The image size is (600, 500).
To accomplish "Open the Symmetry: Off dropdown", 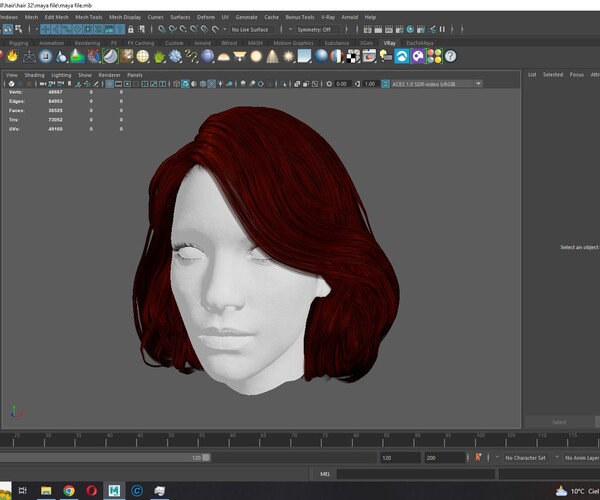I will [318, 29].
